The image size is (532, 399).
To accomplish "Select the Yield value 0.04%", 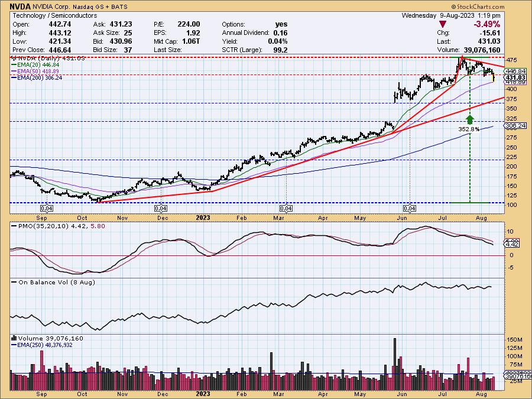I will [x=278, y=41].
